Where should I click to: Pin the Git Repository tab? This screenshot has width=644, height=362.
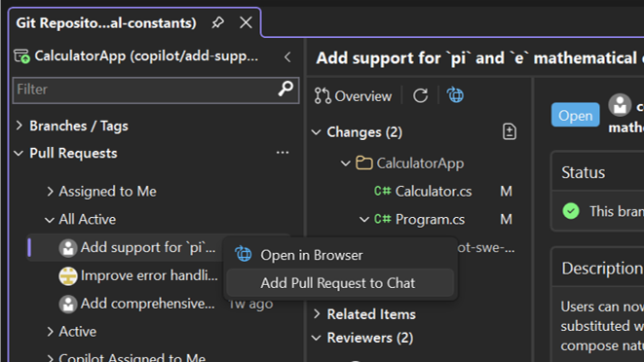click(x=217, y=22)
